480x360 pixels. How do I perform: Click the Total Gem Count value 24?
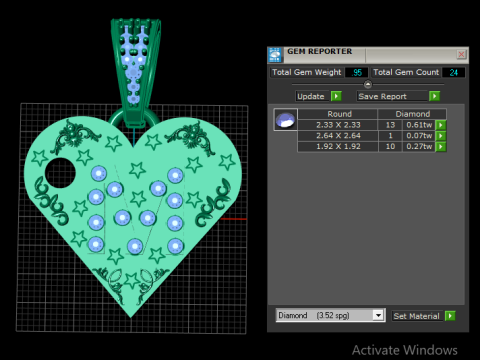pyautogui.click(x=453, y=72)
